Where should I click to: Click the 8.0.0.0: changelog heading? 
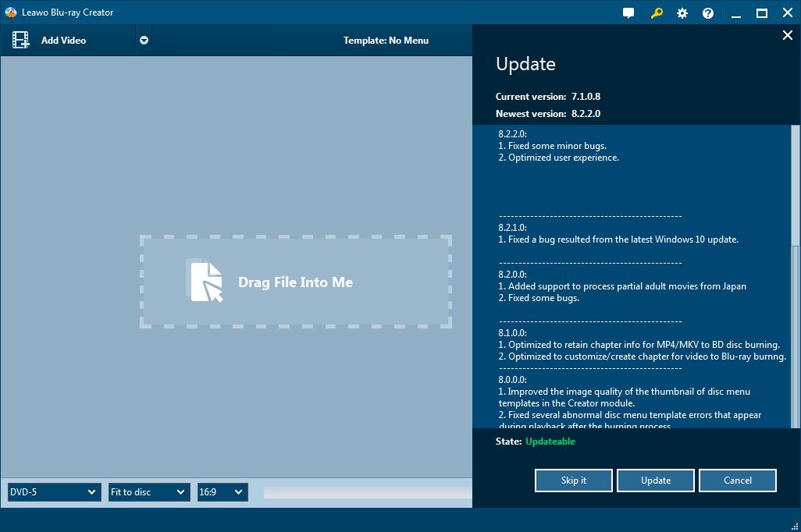512,380
